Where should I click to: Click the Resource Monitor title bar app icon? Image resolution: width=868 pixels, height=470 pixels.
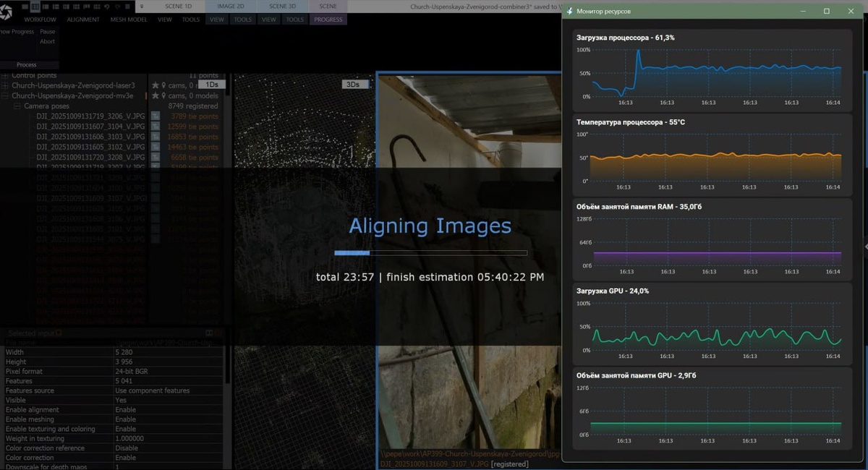click(x=570, y=11)
